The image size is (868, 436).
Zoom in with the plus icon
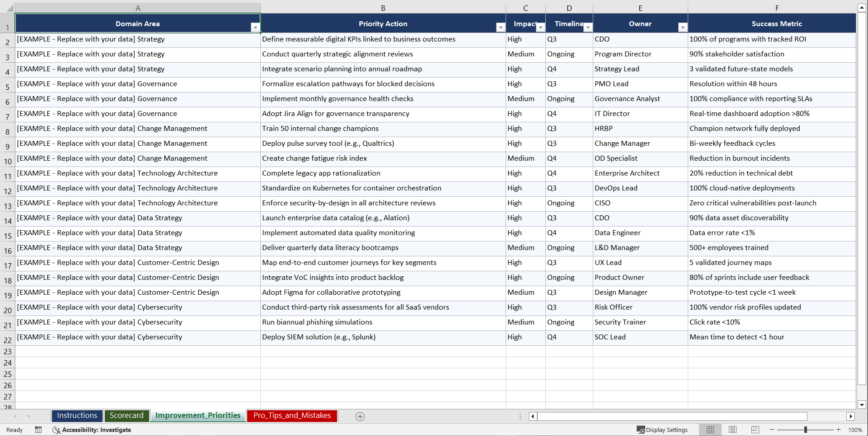(838, 430)
